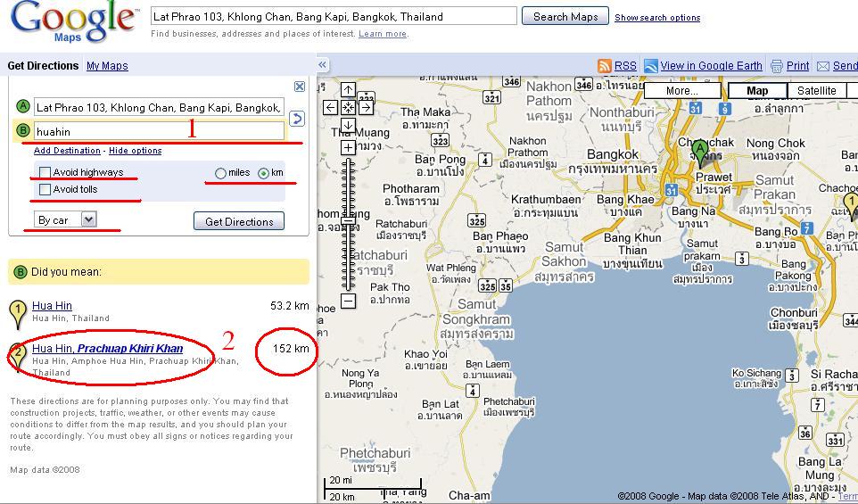Click the 152 km distance text
The image size is (858, 504).
point(291,349)
